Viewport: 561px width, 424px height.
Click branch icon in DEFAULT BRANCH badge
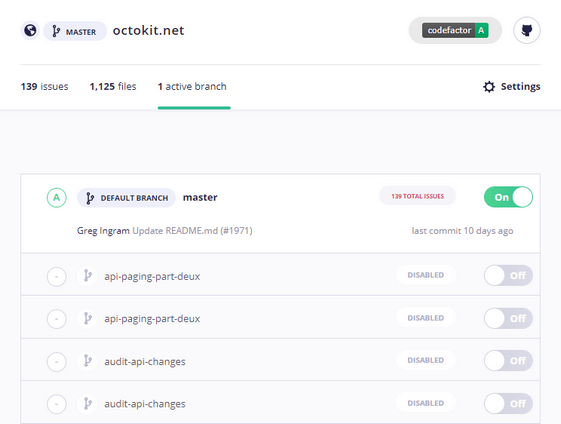coord(90,198)
